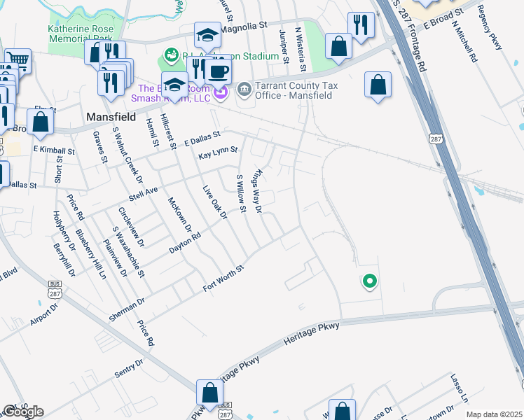524x420 pixels.
Task: Click the R.L. Anderson Stadium green marker
Action: [172, 55]
